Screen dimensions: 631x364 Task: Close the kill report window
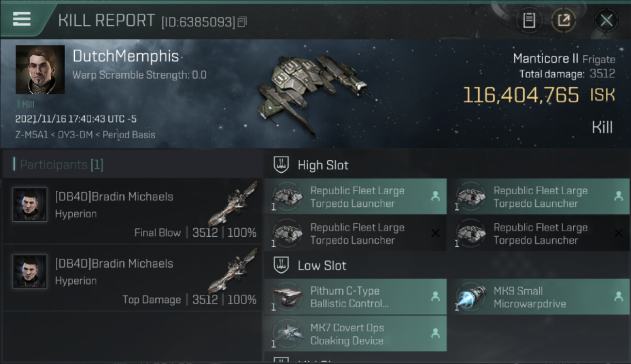(606, 20)
